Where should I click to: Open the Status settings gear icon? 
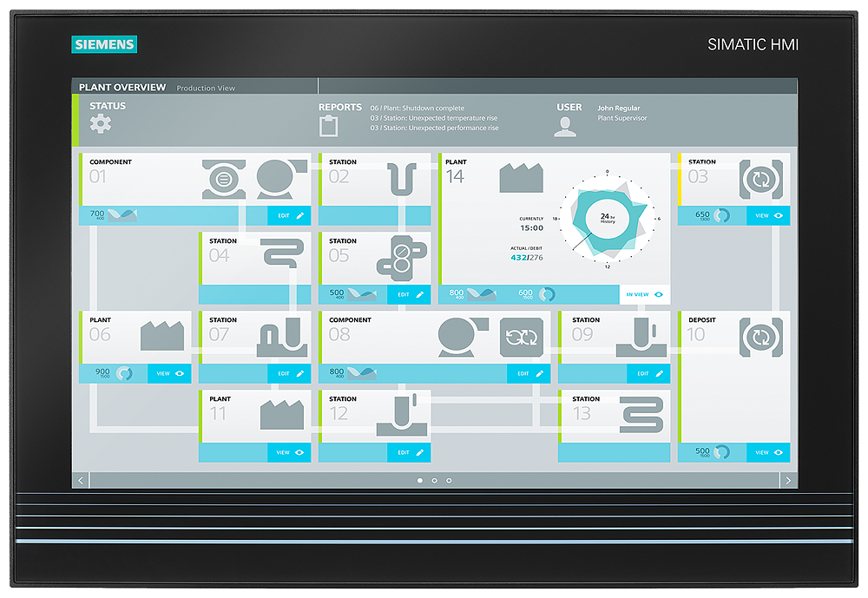(101, 124)
